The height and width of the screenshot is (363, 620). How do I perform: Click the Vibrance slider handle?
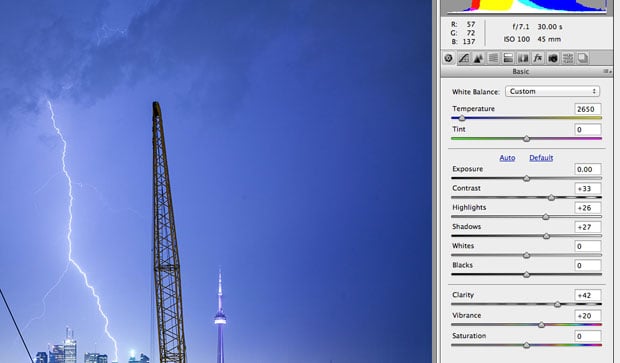[541, 325]
